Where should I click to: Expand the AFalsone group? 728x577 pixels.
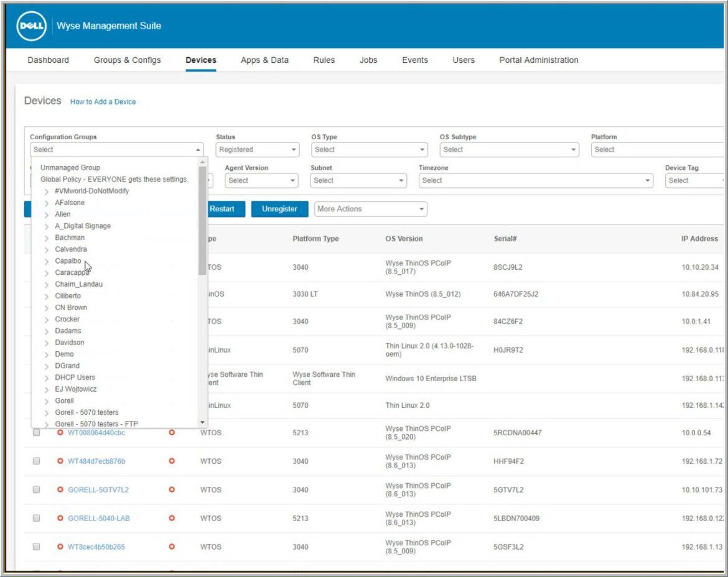47,203
